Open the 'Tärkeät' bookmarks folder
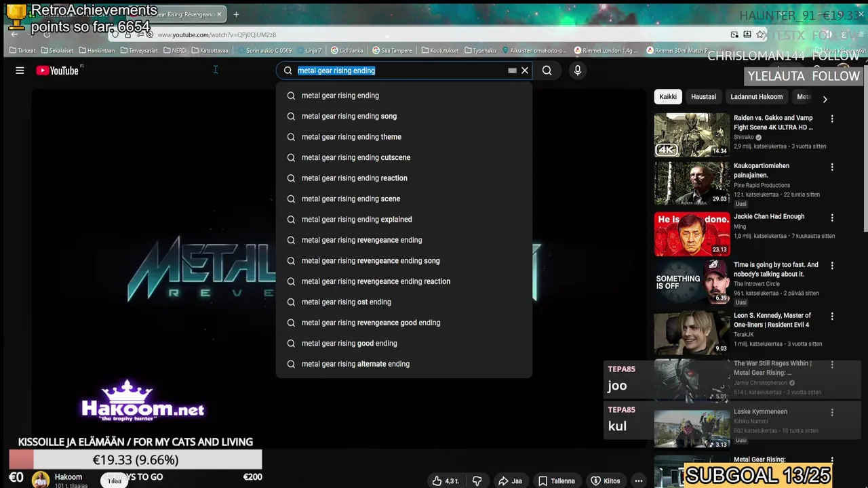Screen dimensions: 868x488 pos(22,50)
